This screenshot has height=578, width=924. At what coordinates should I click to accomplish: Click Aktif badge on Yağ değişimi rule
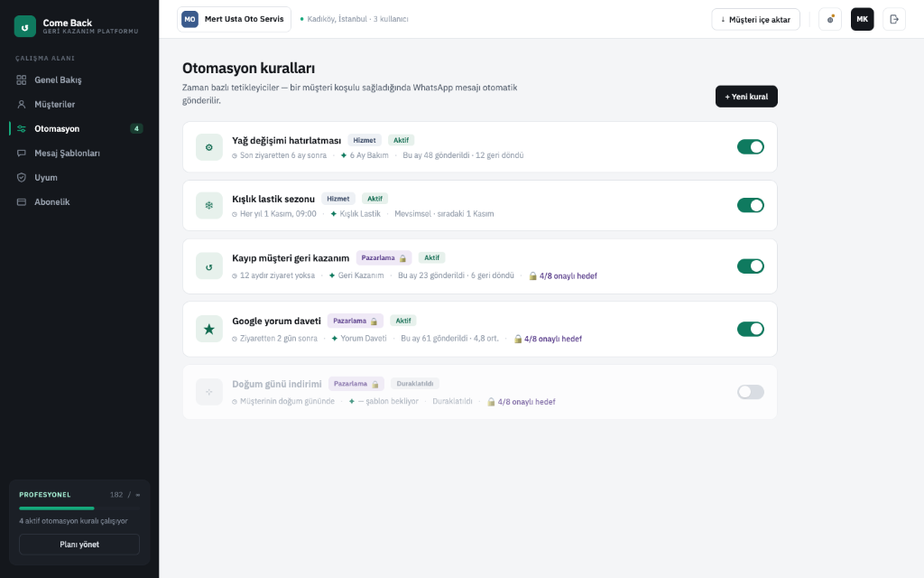tap(402, 140)
